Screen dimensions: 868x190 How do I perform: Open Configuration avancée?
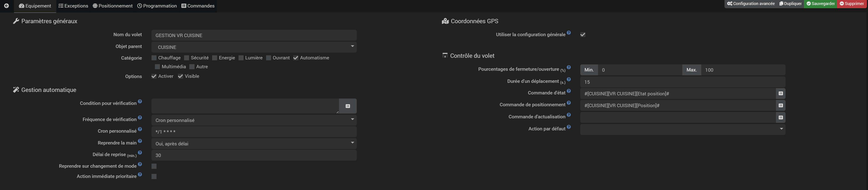coord(751,4)
